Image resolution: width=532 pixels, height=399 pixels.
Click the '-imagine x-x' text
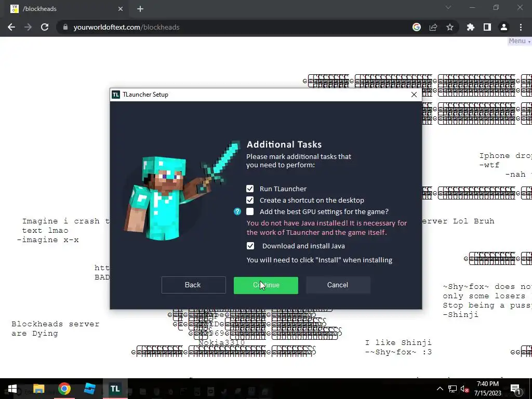click(48, 240)
